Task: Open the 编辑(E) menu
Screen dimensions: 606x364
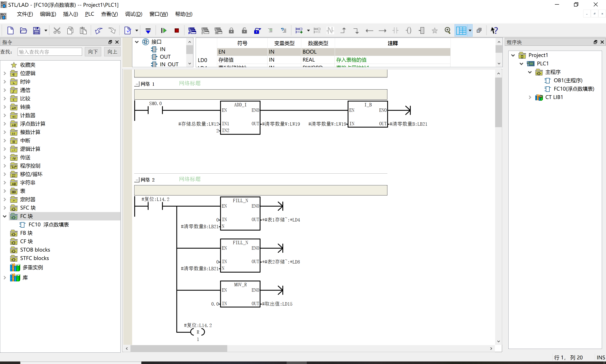Action: (x=48, y=14)
